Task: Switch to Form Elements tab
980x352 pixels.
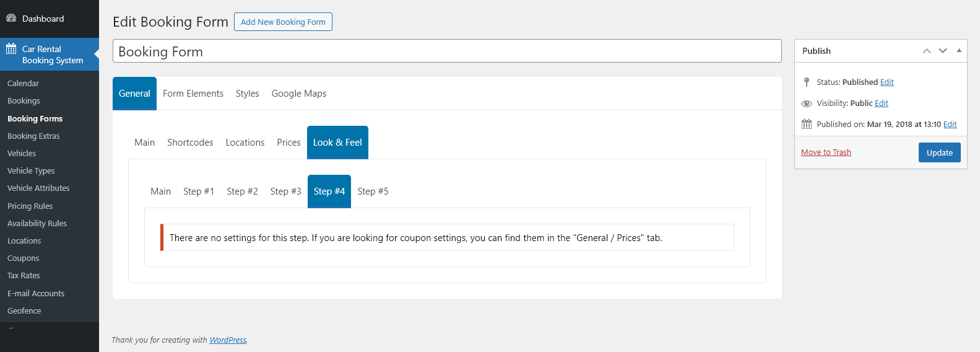Action: point(193,94)
